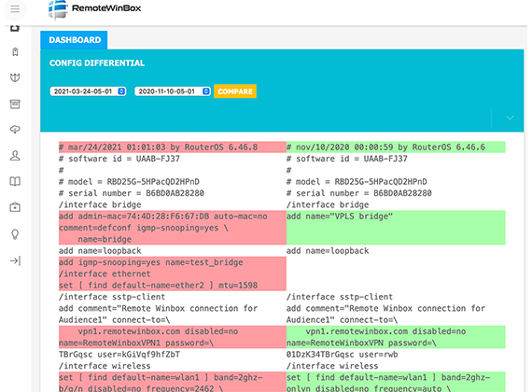This screenshot has width=532, height=392.
Task: Open the light bulb sidebar icon
Action: pyautogui.click(x=15, y=234)
